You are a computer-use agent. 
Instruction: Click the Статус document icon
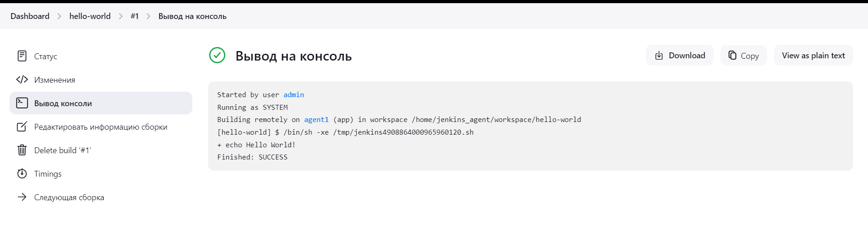click(22, 56)
